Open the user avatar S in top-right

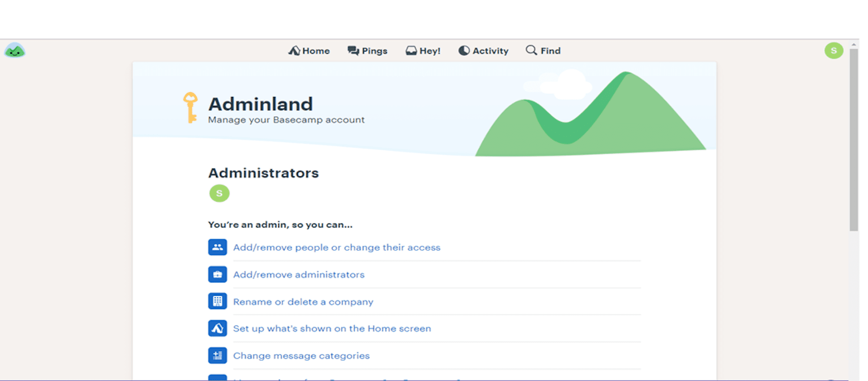pyautogui.click(x=834, y=51)
